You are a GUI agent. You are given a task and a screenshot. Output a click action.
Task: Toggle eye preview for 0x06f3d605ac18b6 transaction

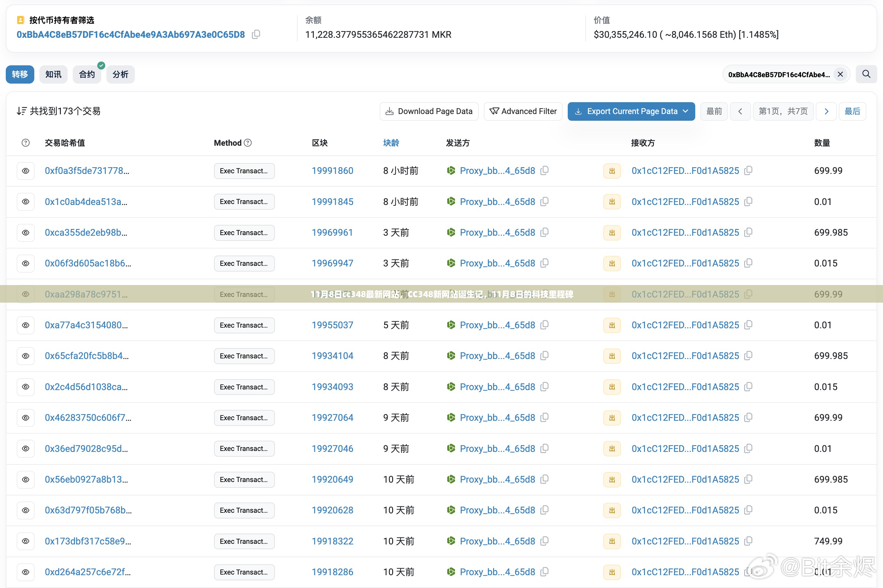point(26,264)
